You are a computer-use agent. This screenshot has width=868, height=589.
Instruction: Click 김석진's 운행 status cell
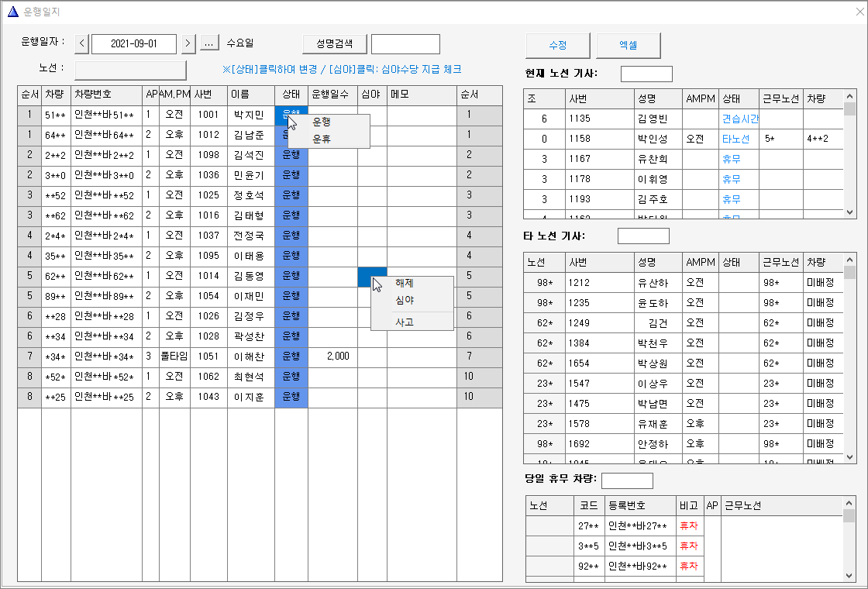(x=291, y=155)
